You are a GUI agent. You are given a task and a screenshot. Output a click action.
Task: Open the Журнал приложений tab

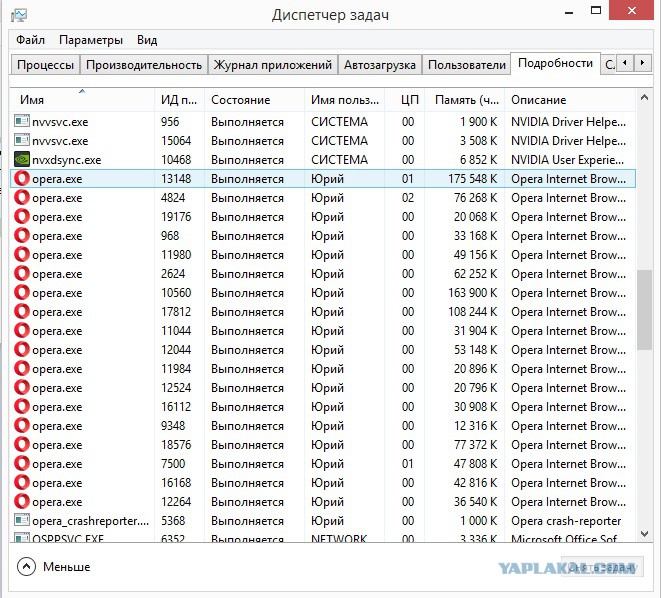click(273, 65)
